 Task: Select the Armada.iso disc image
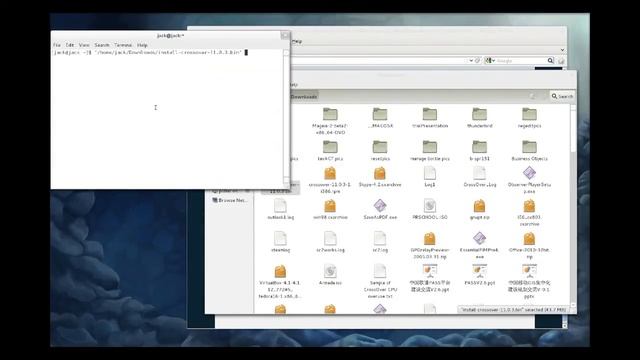[x=330, y=275]
